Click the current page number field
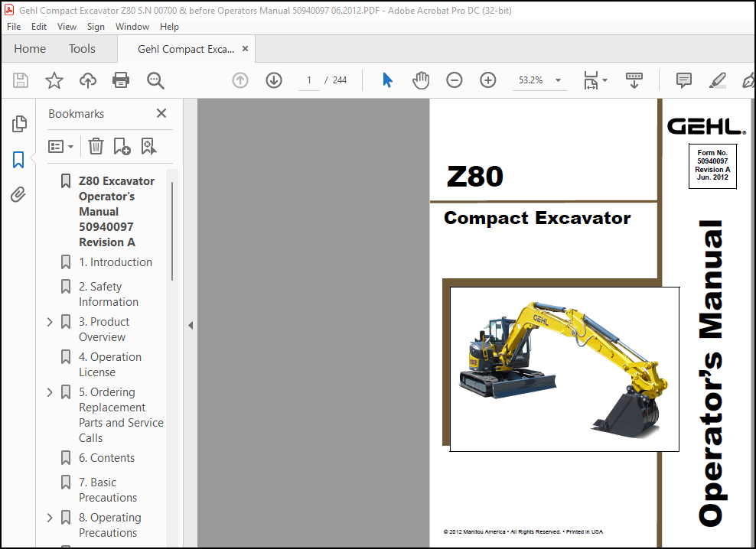The image size is (756, 549). (x=308, y=80)
